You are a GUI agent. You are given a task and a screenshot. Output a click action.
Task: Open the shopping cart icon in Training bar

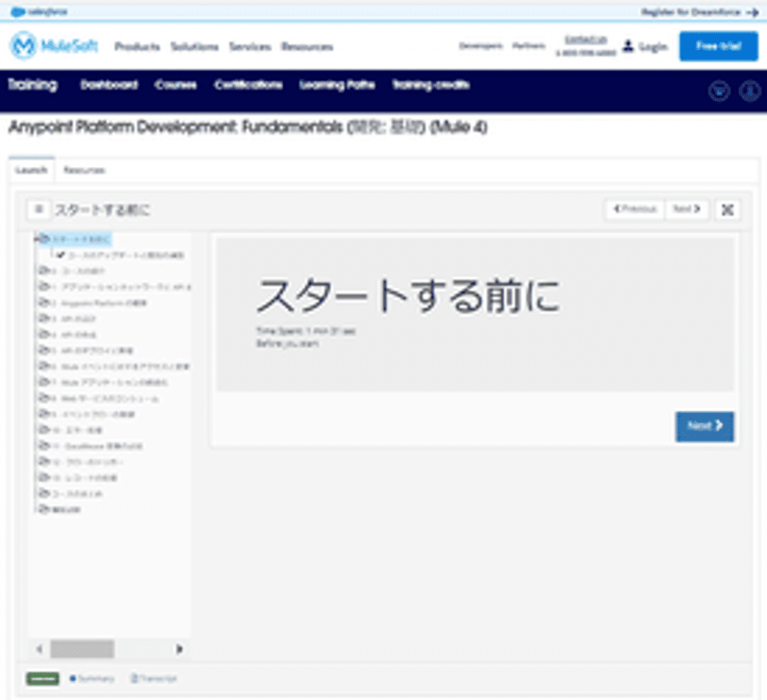point(719,91)
